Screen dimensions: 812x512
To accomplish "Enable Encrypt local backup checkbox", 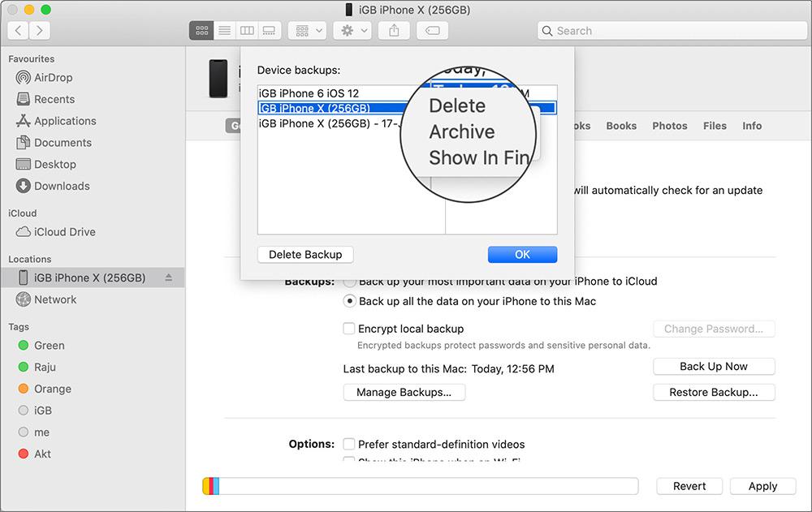I will coord(349,329).
